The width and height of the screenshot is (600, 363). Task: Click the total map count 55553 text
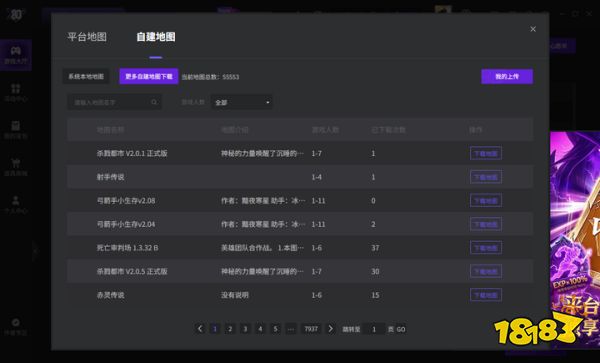tap(210, 77)
